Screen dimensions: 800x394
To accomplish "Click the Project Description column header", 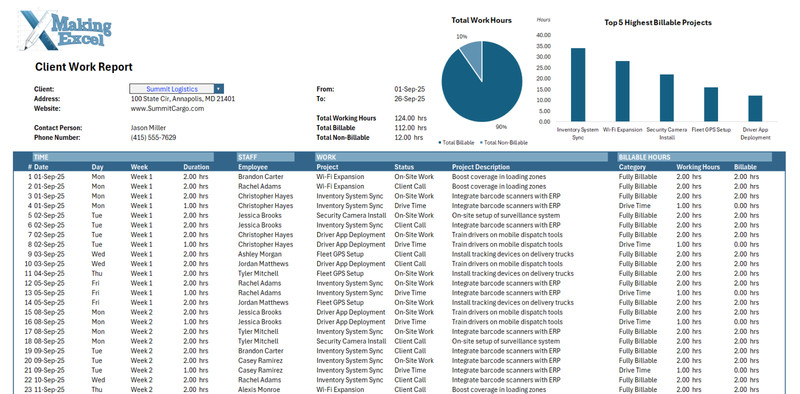I will pyautogui.click(x=481, y=167).
